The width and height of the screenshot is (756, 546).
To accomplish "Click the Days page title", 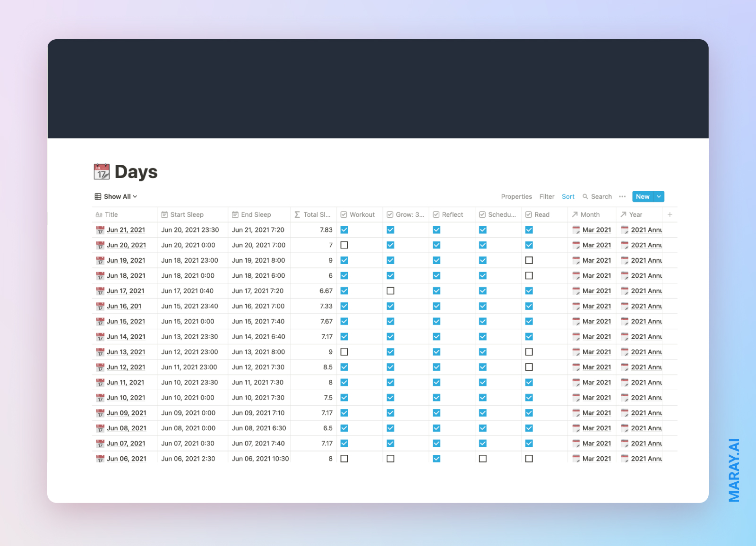I will pyautogui.click(x=136, y=172).
